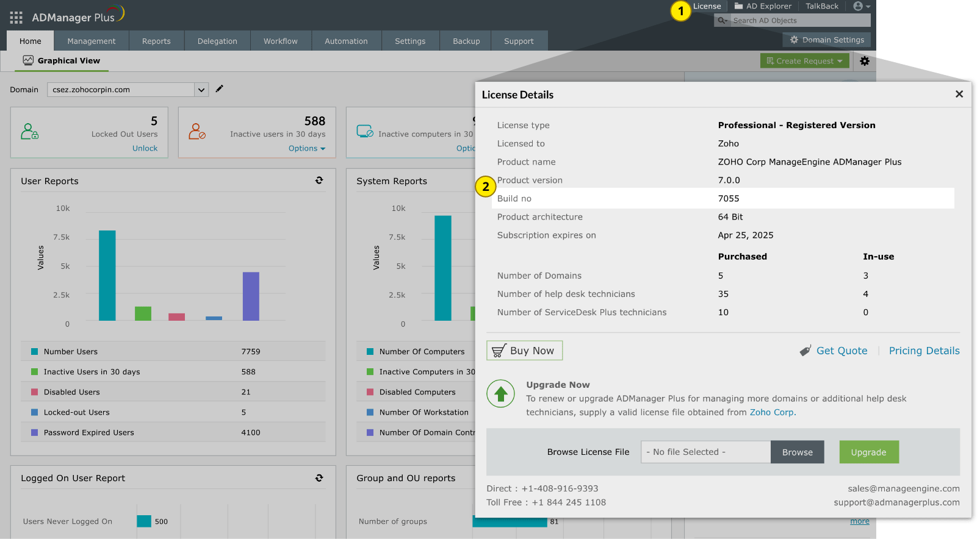Open the Automation tab
The image size is (980, 539).
click(346, 41)
